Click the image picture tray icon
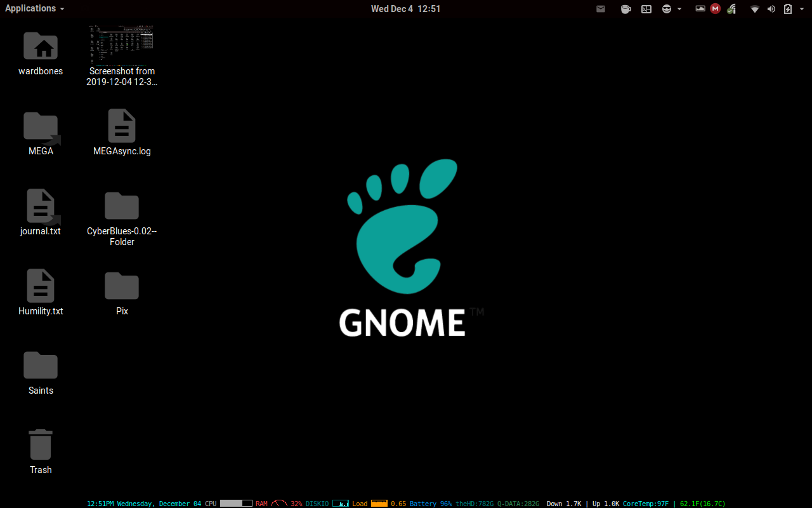Image resolution: width=812 pixels, height=508 pixels. pos(700,9)
